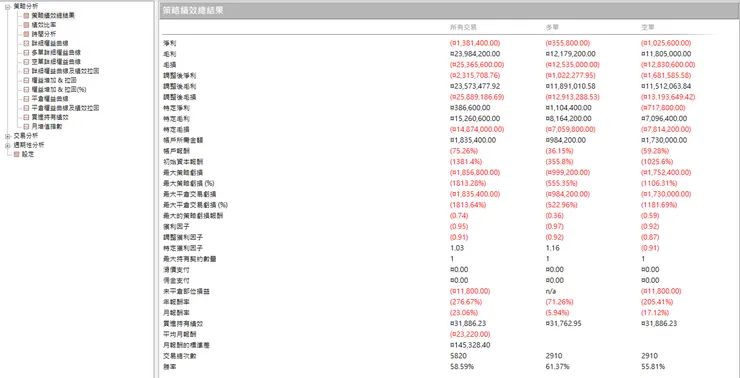The width and height of the screenshot is (740, 378).
Task: Select the 淨利 row label
Action: click(168, 43)
